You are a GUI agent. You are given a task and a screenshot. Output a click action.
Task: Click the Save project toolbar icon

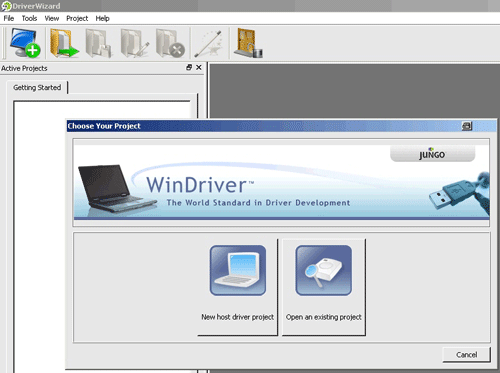(99, 43)
